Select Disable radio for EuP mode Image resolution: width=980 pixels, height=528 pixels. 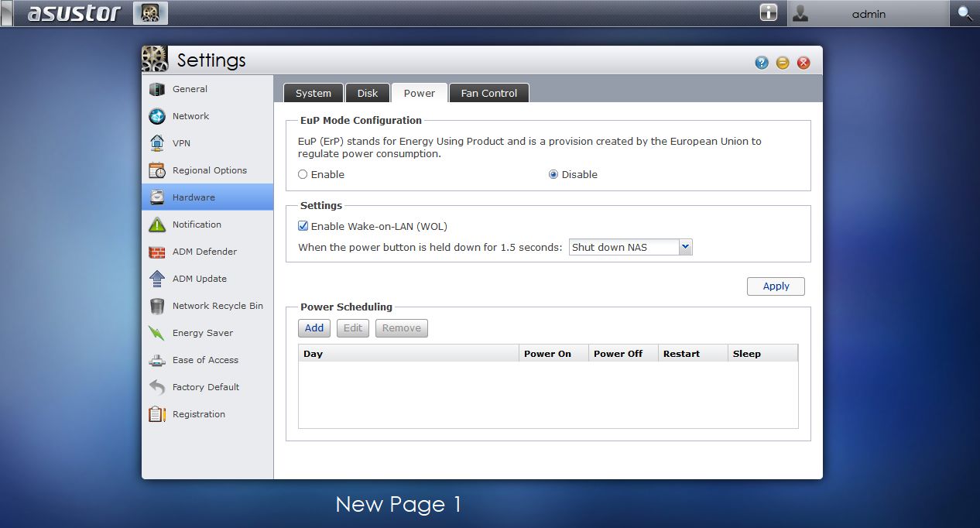553,175
